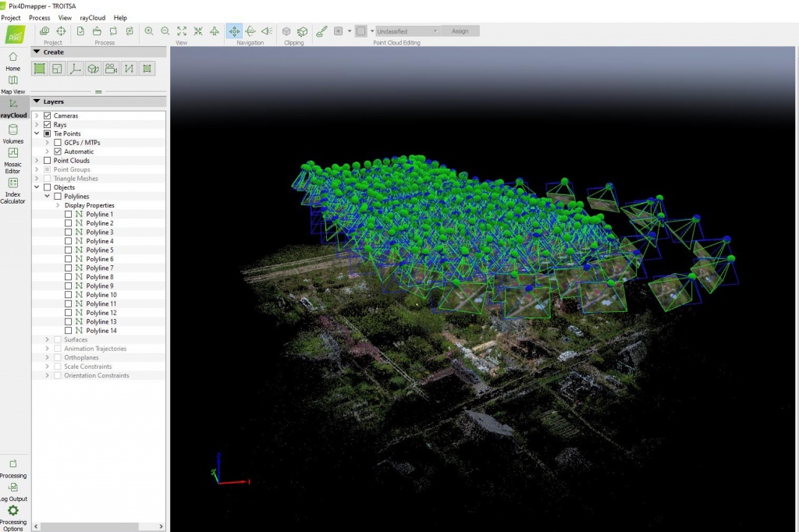Click the point group color swatch

(x=360, y=31)
